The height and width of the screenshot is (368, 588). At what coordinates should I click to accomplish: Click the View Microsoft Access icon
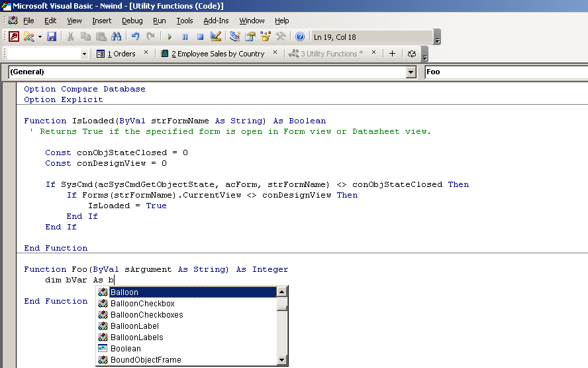(14, 36)
